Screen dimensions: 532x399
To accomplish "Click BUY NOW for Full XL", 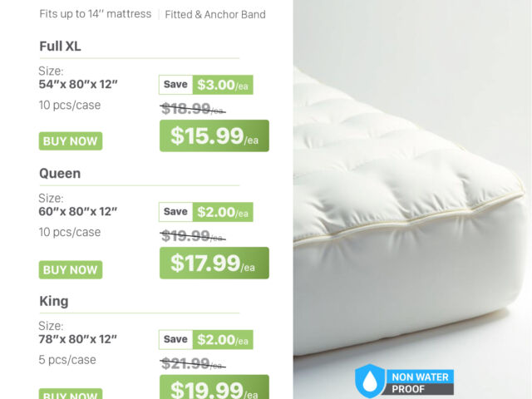I will click(x=71, y=141).
